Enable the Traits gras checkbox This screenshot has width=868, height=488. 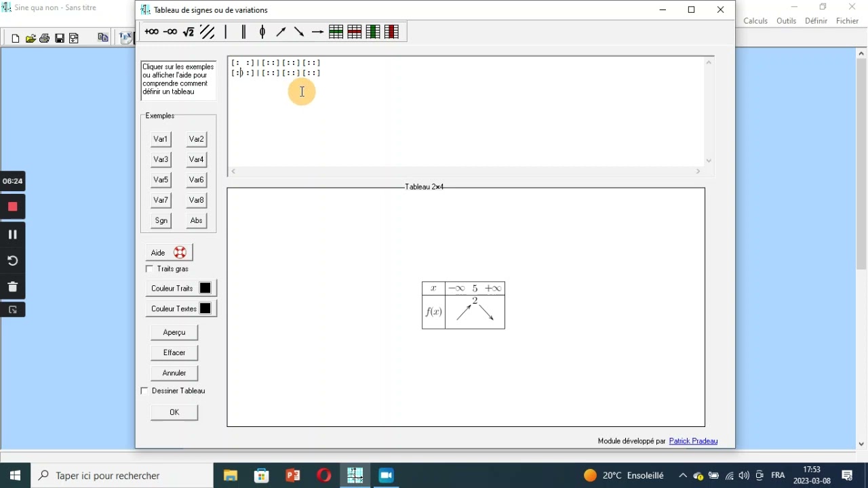pos(149,269)
